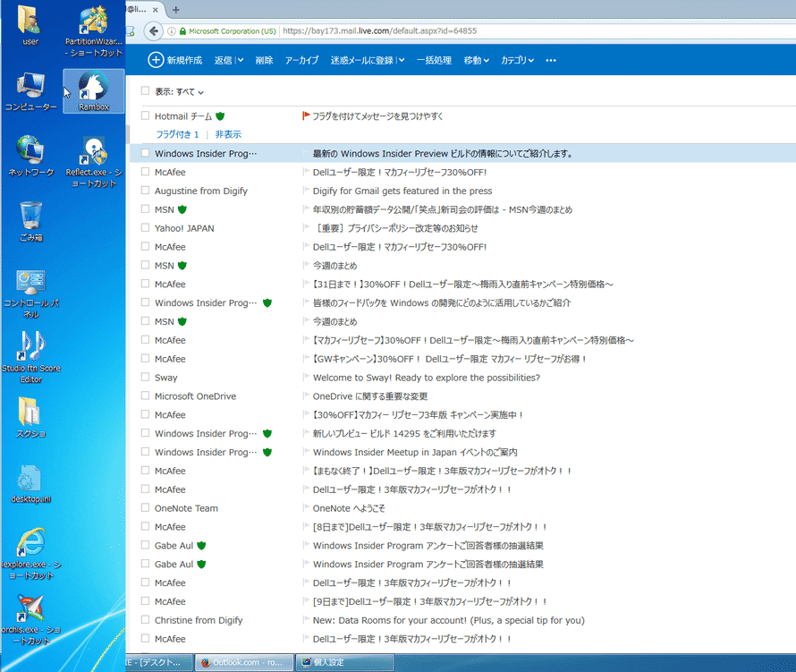The image size is (796, 672).
Task: Select the desktop.ini file icon
Action: coord(30,483)
